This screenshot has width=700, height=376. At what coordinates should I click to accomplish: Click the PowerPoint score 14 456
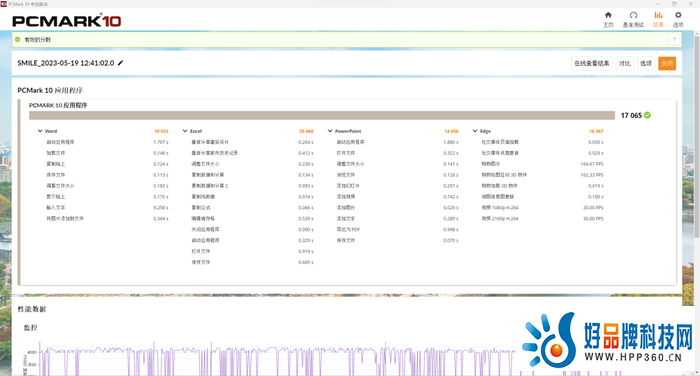pos(451,131)
